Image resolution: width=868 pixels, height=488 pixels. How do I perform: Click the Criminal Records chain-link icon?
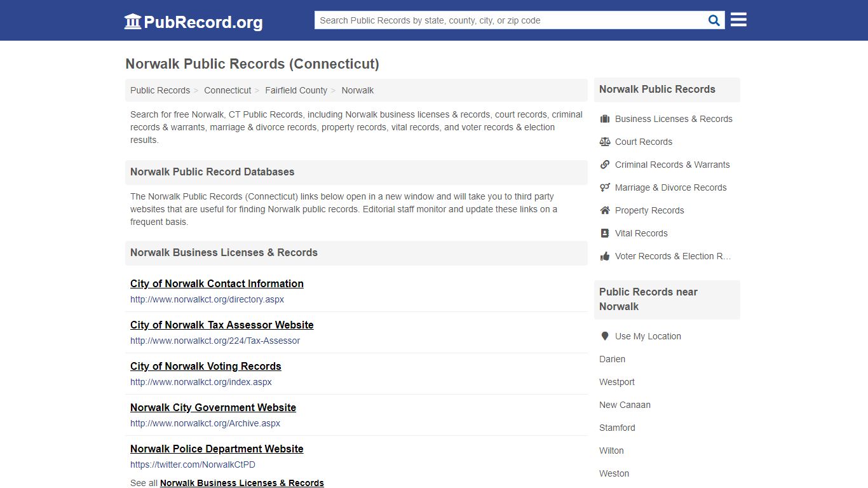(x=605, y=165)
